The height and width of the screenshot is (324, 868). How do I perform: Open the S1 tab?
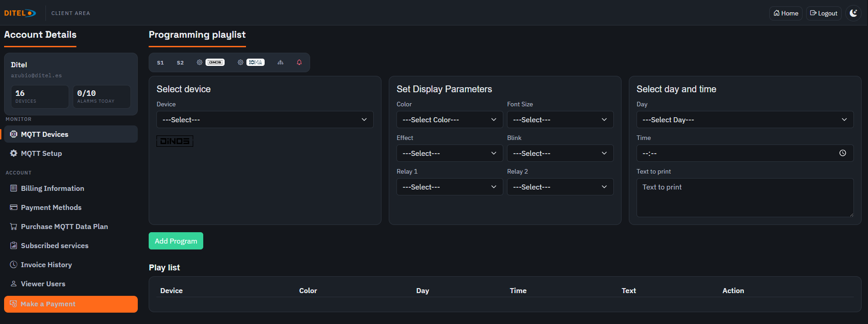click(x=160, y=63)
